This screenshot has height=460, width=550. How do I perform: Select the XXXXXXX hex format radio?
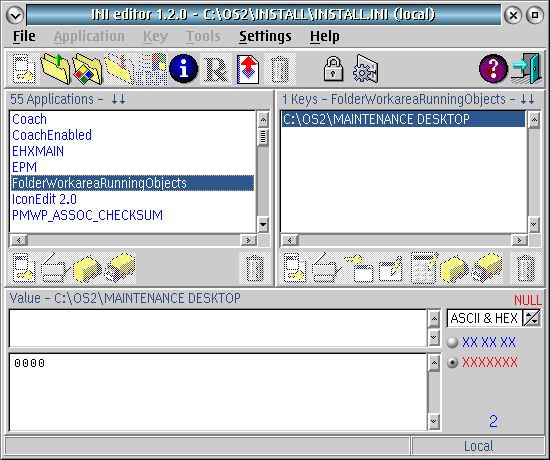452,362
